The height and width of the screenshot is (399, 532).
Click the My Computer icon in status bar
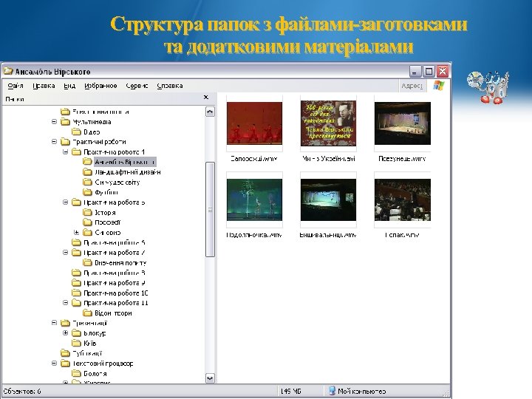[332, 391]
